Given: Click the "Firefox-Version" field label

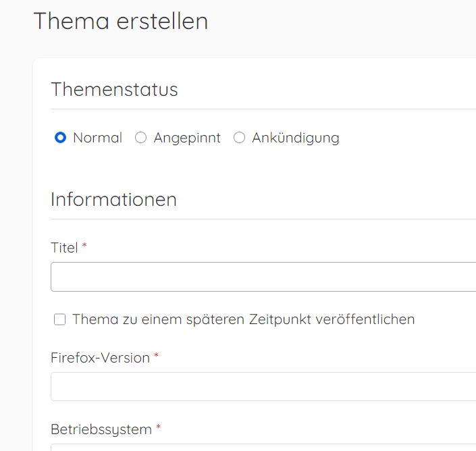Looking at the screenshot, I should click(x=100, y=358).
